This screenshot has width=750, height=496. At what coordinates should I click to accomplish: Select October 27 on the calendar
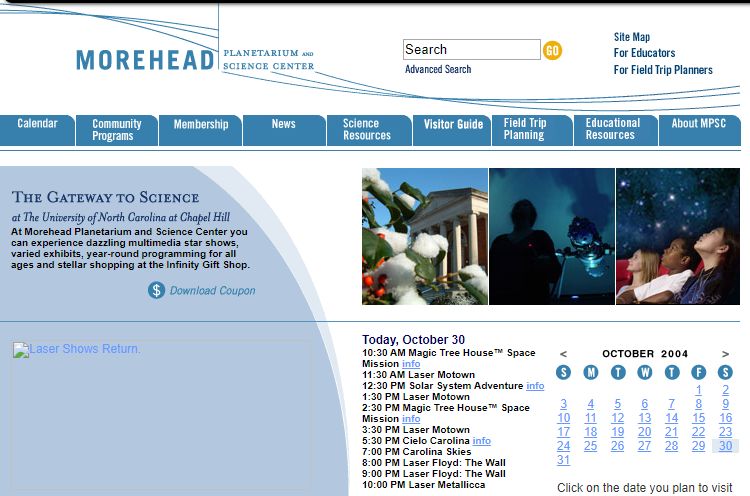point(644,446)
